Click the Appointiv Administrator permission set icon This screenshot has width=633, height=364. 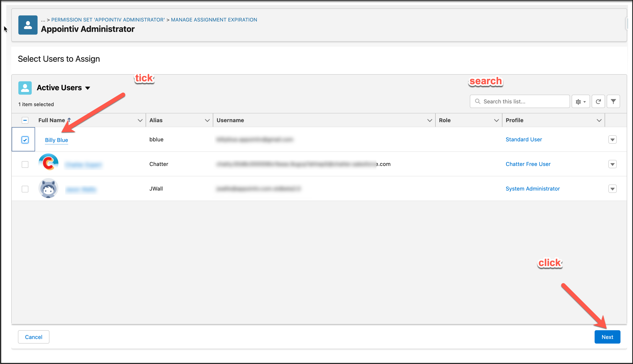pyautogui.click(x=28, y=25)
